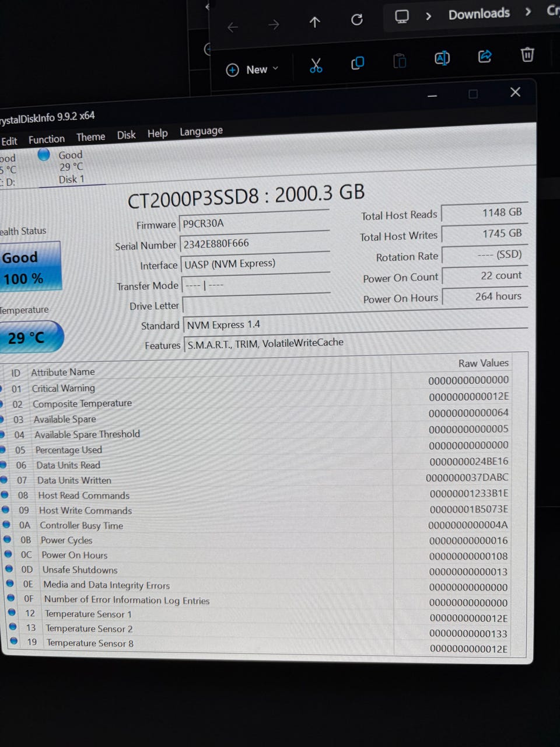Click the Transfer Mode field
This screenshot has width=560, height=747.
(256, 284)
